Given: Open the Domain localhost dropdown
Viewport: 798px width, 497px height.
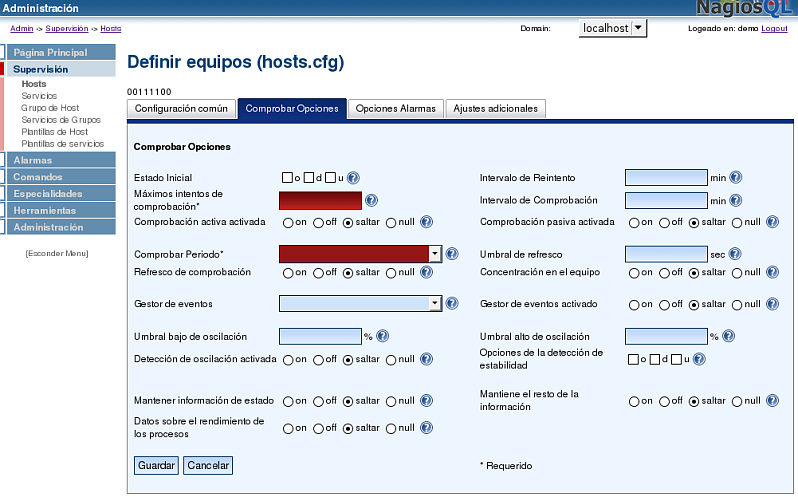Looking at the screenshot, I should pyautogui.click(x=639, y=29).
